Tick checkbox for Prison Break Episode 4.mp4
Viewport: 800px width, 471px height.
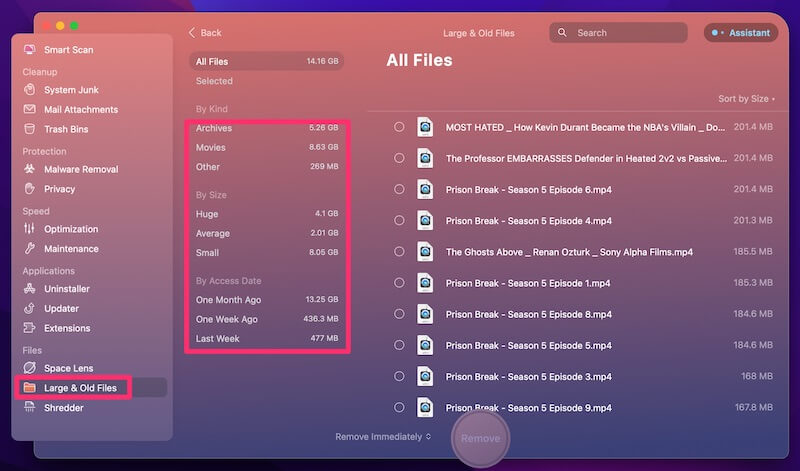pos(399,220)
